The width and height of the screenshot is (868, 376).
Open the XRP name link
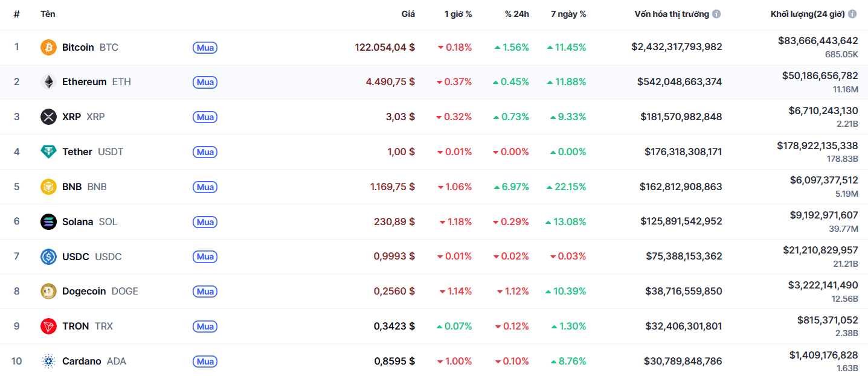pos(83,117)
